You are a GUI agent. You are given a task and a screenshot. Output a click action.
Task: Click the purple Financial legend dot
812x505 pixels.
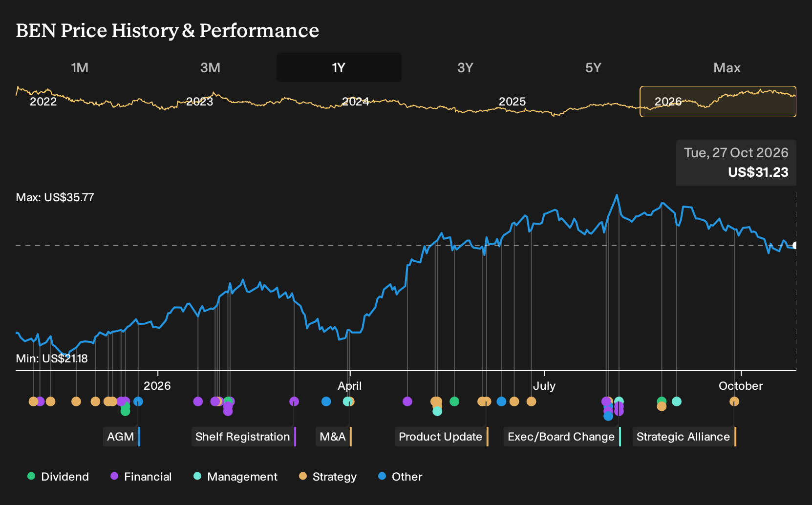pyautogui.click(x=114, y=476)
